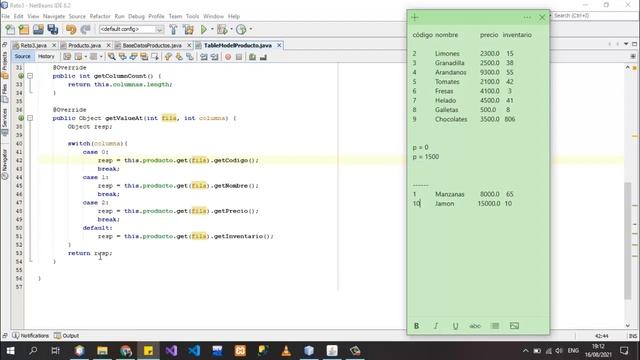Open the Navigate menu
The height and width of the screenshot is (360, 640).
coord(54,16)
